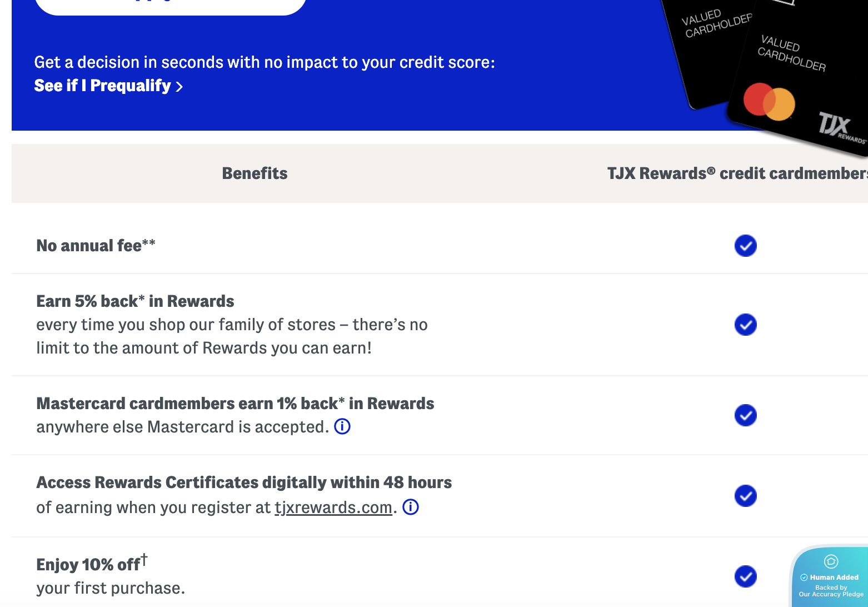Select the Earn 5% back in Rewards heading

tap(135, 301)
